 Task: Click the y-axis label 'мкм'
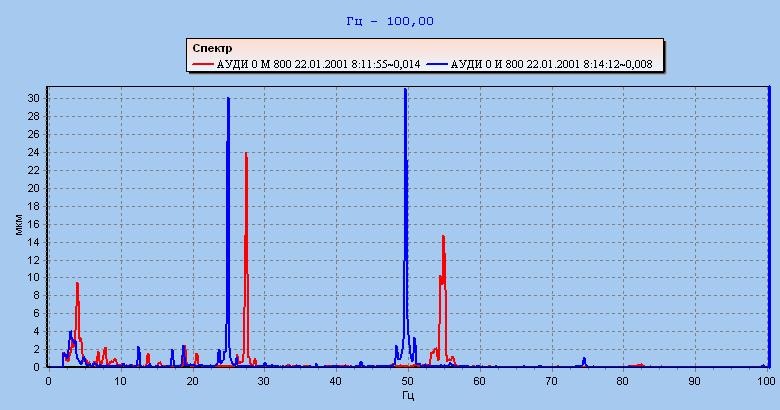coord(19,226)
